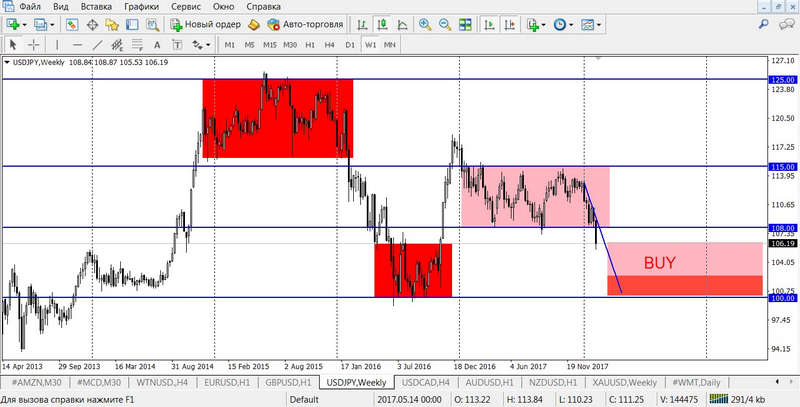
Task: Open the Сервис menu
Action: (185, 6)
